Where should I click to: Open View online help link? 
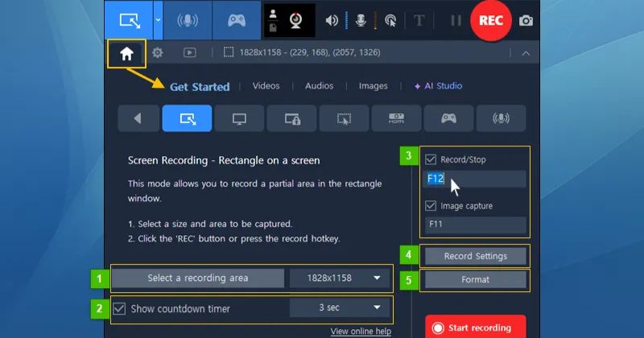361,331
